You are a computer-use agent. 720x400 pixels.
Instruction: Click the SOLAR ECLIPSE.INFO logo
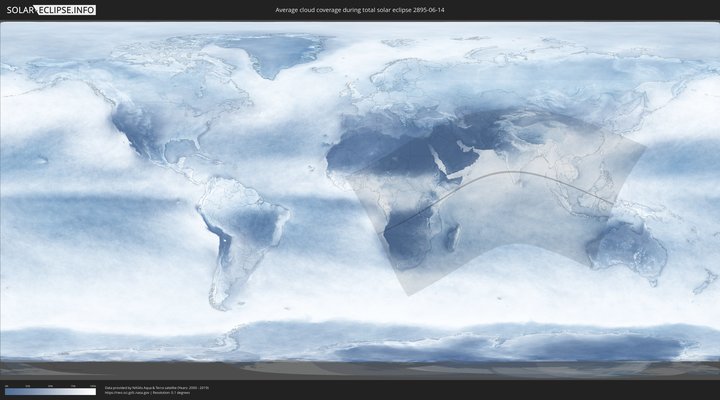tap(48, 10)
